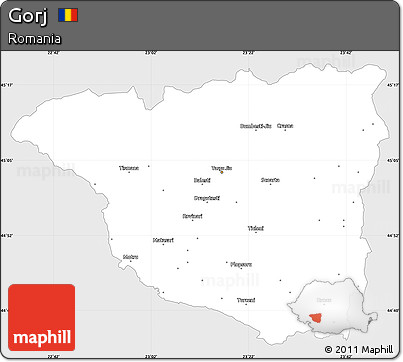Select the Plopsoru town label
The width and height of the screenshot is (403, 362).
pyautogui.click(x=241, y=264)
